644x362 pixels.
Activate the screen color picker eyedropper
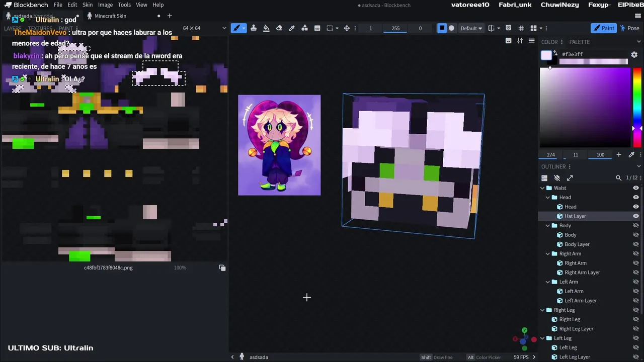[631, 154]
